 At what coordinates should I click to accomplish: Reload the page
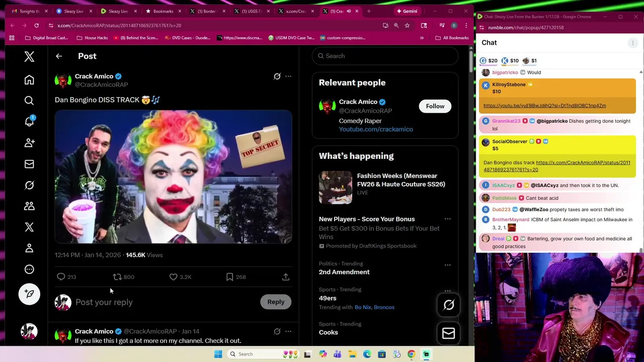tap(36, 25)
